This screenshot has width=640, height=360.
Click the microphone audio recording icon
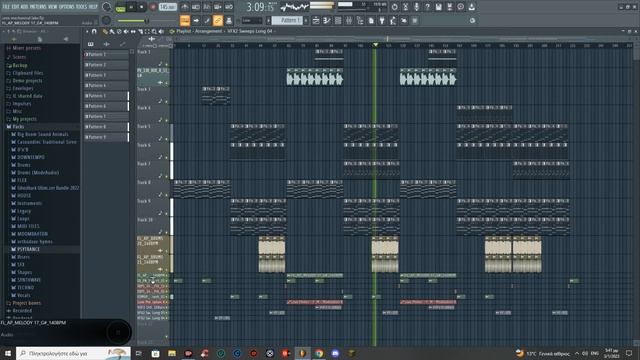[416, 7]
